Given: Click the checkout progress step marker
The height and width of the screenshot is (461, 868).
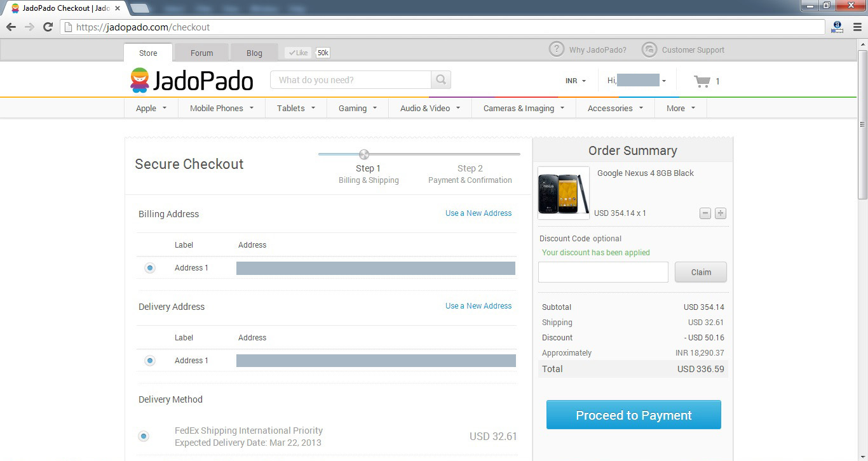Looking at the screenshot, I should tap(364, 154).
